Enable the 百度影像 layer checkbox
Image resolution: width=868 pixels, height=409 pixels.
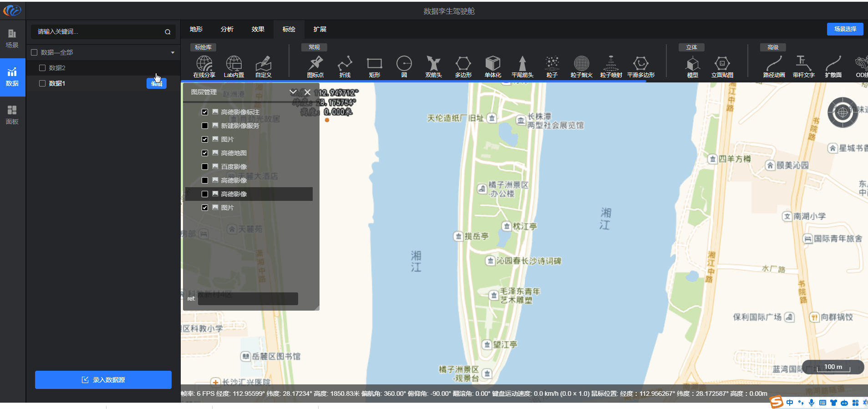pos(205,167)
